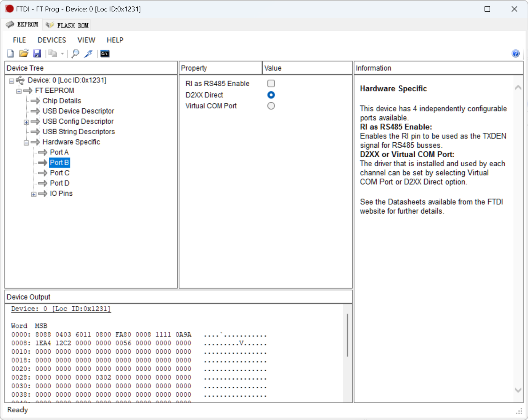
Task: Click the USB device icon beside Device: 0
Action: click(20, 80)
